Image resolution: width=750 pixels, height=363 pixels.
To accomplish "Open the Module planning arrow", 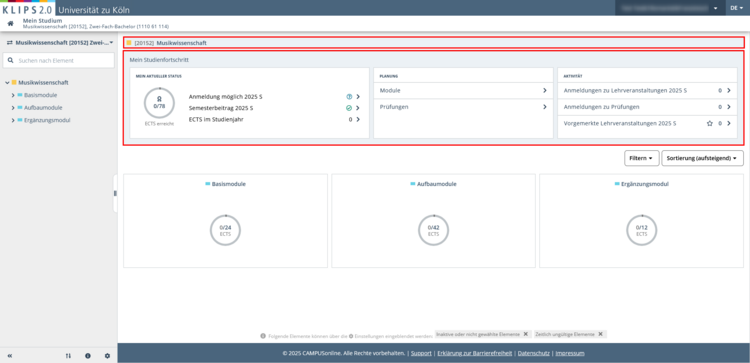I will [x=545, y=90].
